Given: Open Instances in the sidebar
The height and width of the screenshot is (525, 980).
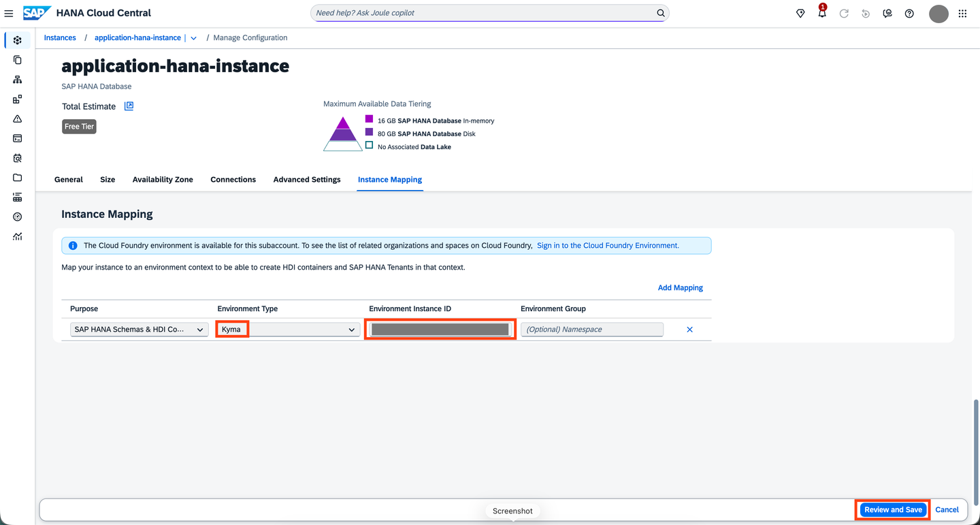Looking at the screenshot, I should [18, 40].
